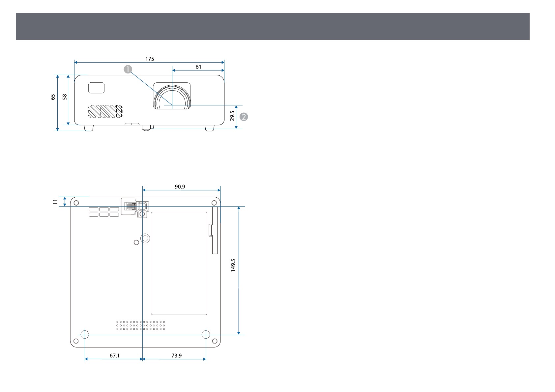Click the hatched air vent grille on front view
Screen dimensions: 555x392
coord(105,111)
